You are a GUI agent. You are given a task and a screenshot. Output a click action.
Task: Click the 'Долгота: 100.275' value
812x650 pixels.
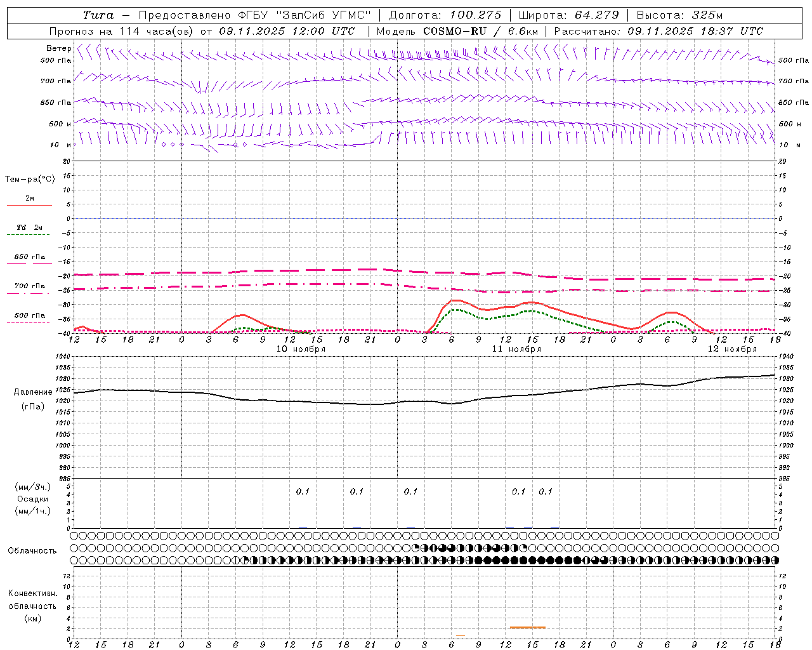coord(445,15)
